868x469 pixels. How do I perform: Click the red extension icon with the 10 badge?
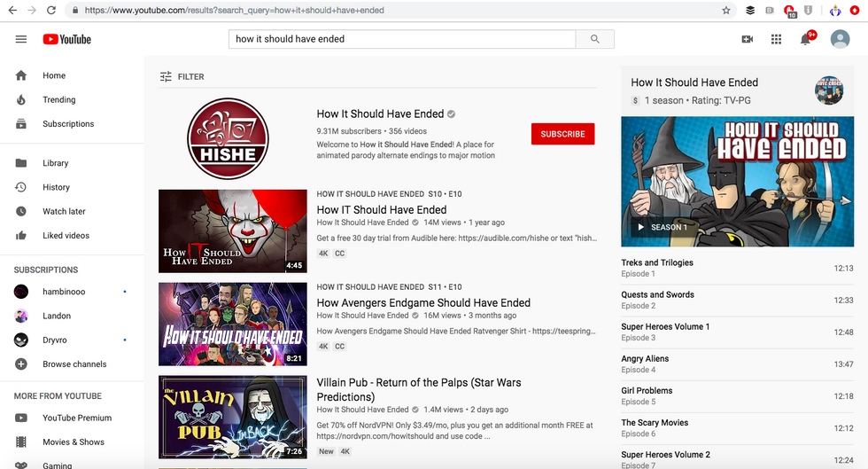pos(789,11)
